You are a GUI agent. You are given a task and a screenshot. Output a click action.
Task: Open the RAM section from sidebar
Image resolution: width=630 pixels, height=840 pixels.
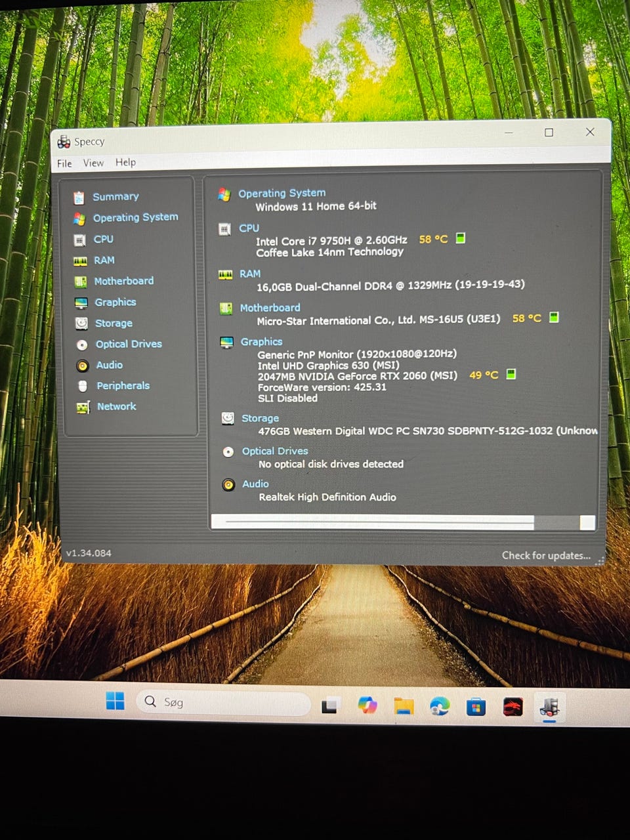click(104, 260)
